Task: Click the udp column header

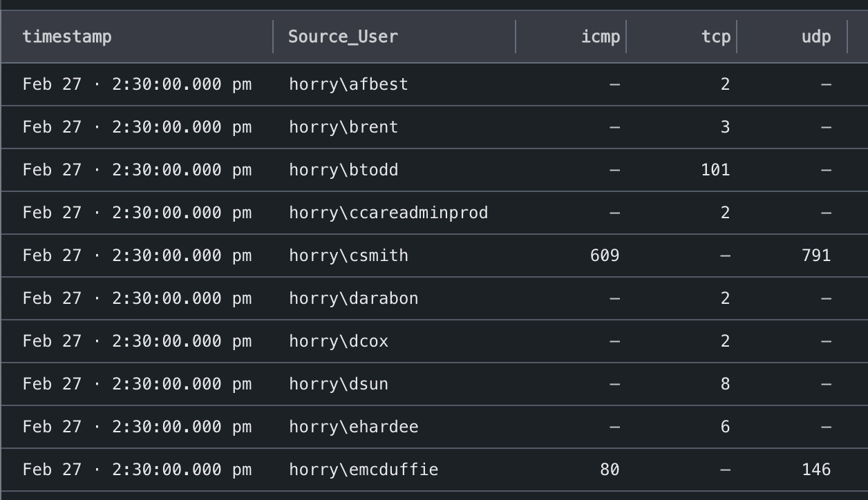Action: [x=816, y=37]
